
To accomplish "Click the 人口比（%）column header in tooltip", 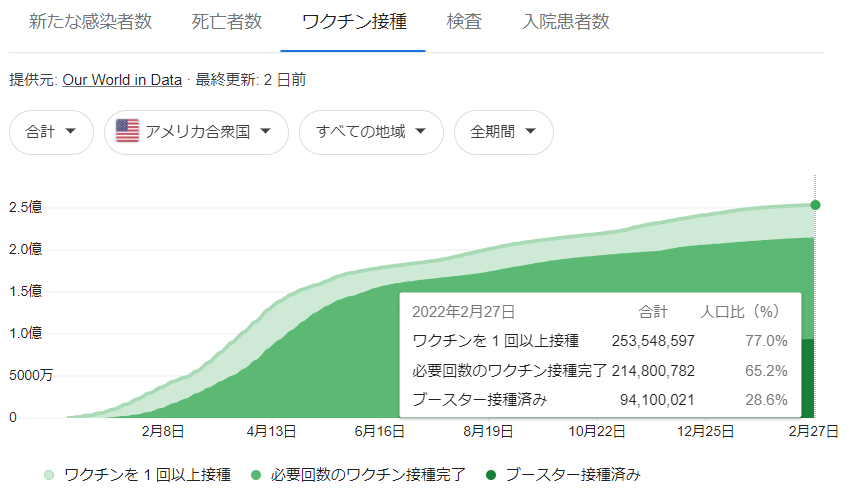I will (x=740, y=312).
